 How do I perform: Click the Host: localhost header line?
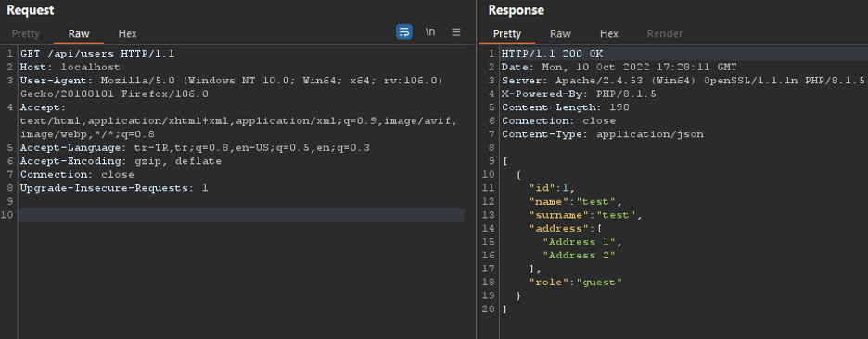coord(70,67)
